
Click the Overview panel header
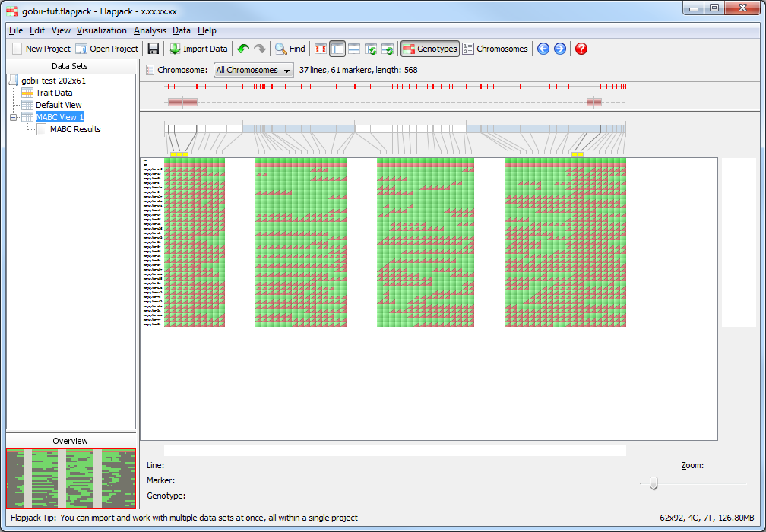[71, 441]
